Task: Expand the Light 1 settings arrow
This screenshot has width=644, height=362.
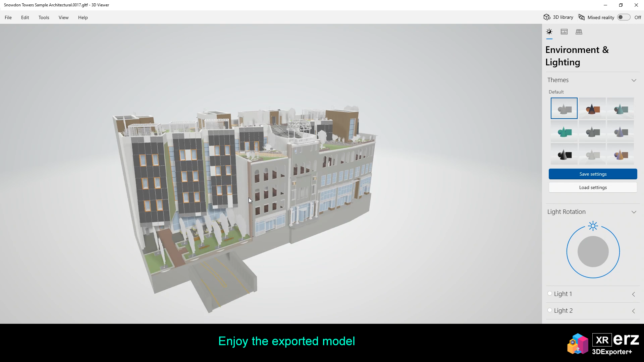Action: [634, 294]
